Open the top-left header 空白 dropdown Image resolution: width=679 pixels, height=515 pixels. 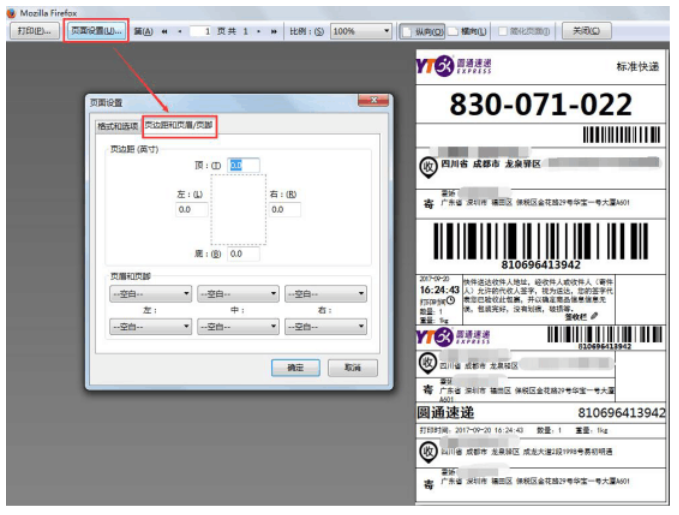coord(149,294)
